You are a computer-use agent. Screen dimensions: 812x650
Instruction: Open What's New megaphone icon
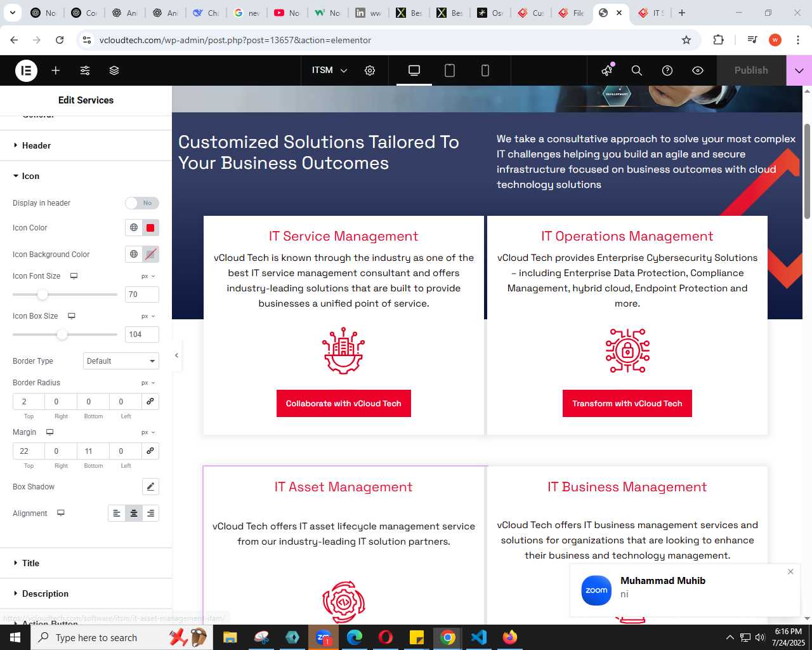tap(607, 70)
